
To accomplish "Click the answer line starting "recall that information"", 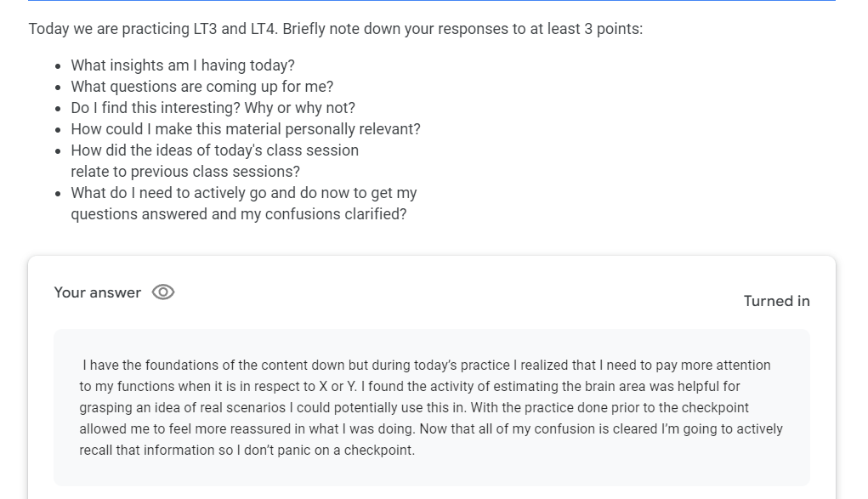I will point(247,451).
